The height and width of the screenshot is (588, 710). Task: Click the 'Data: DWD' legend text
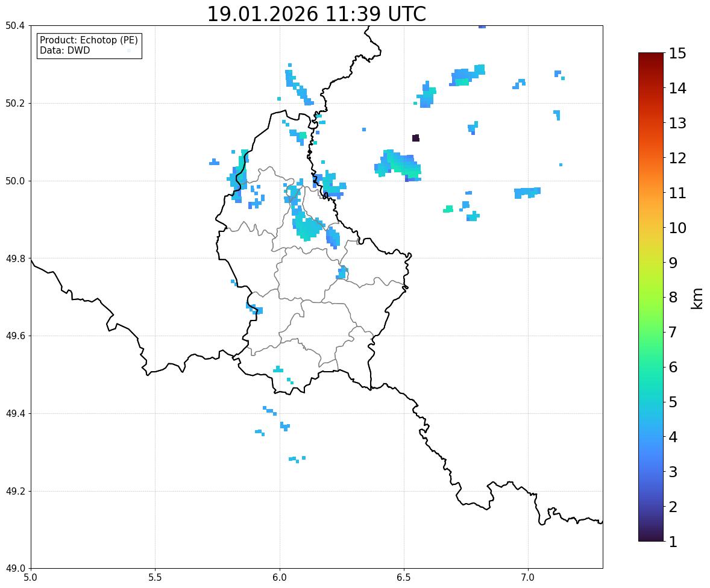[64, 50]
